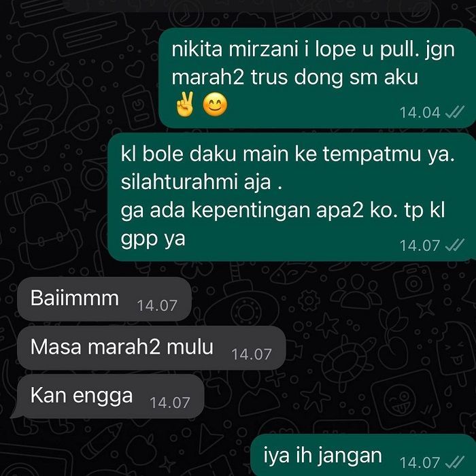Tap the smiling face emoji
476x476 pixels.
(x=215, y=105)
